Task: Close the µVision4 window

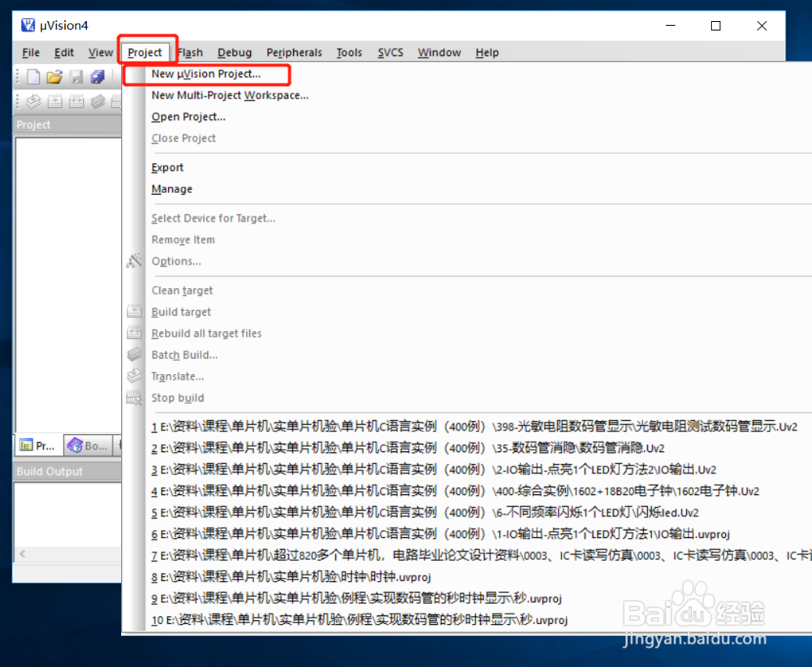Action: 762,26
